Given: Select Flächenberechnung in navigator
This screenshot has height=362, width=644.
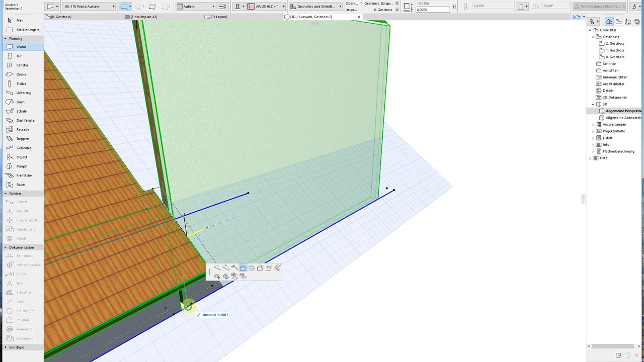Looking at the screenshot, I should pos(618,151).
